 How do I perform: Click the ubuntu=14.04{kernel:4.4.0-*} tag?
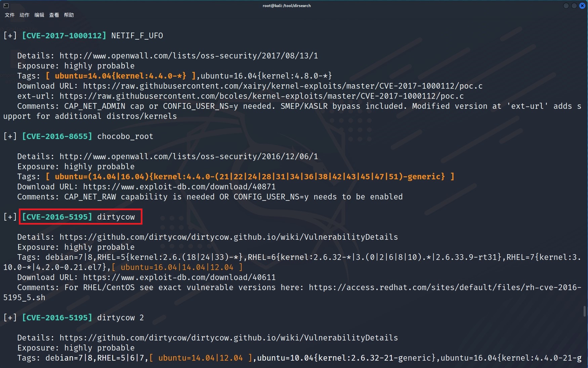pyautogui.click(x=121, y=76)
